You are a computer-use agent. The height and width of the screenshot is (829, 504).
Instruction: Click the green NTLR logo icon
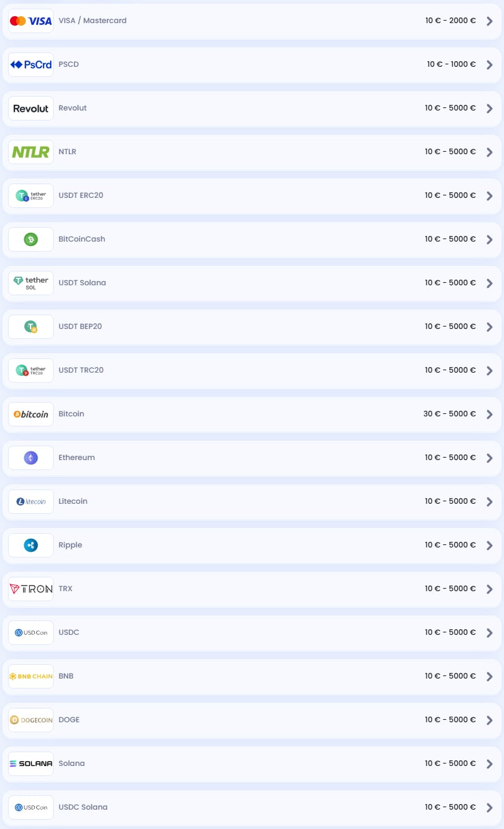(x=31, y=152)
